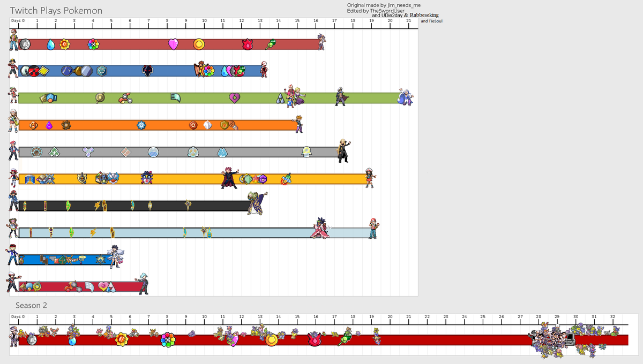Click the Red trainer sprite ending the blue bar
This screenshot has height=364, width=643.
(x=263, y=69)
